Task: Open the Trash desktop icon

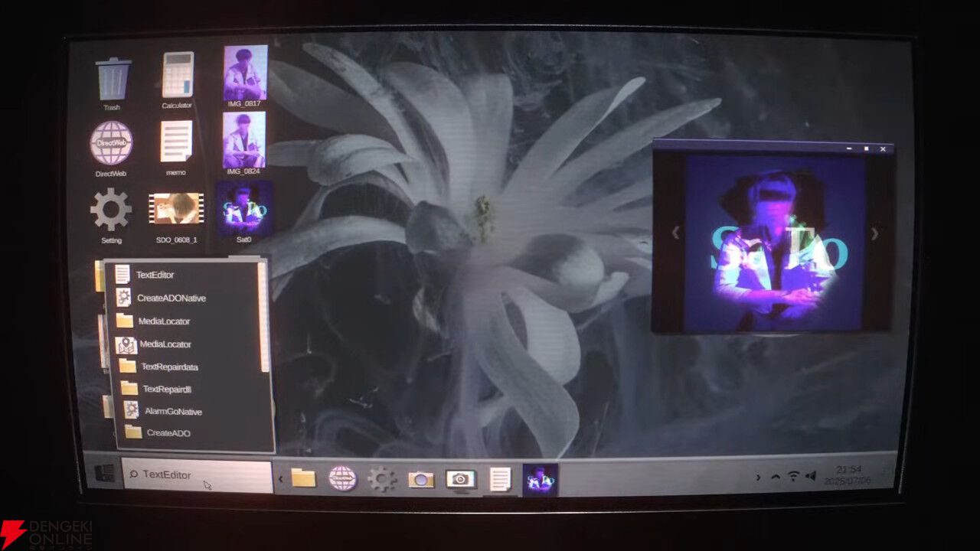Action: click(x=113, y=79)
